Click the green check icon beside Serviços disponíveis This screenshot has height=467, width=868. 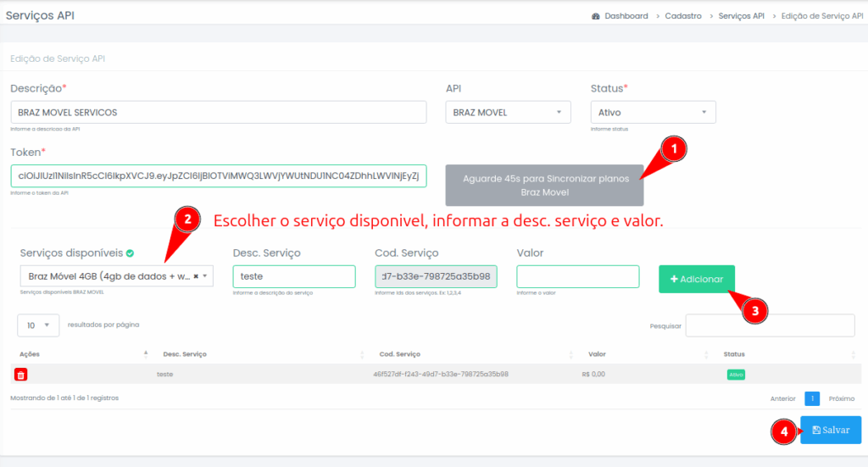pos(130,253)
